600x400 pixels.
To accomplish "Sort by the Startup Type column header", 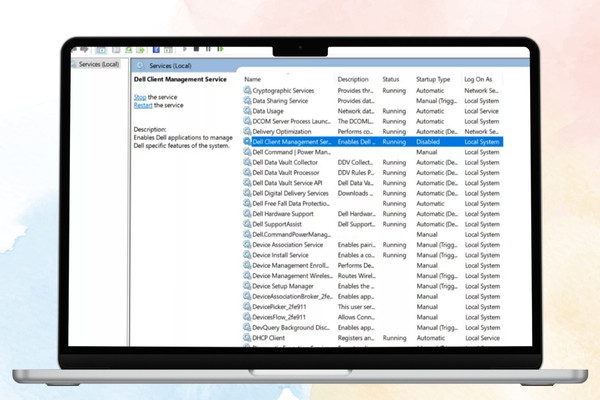I will (x=433, y=79).
